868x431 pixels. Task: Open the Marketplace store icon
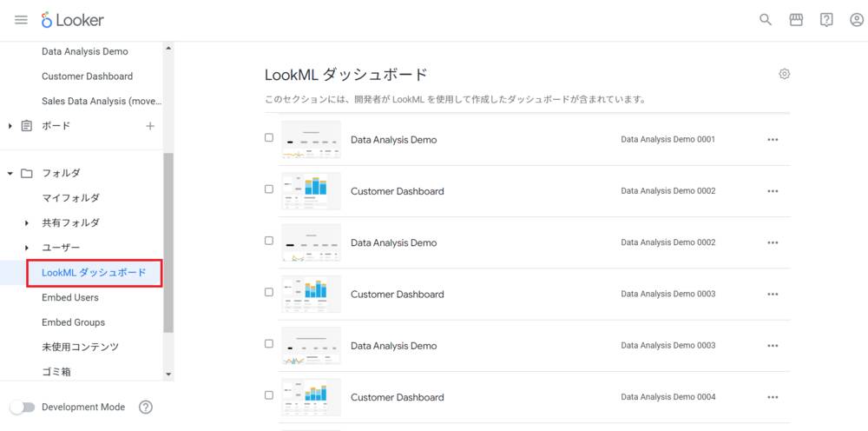tap(796, 20)
